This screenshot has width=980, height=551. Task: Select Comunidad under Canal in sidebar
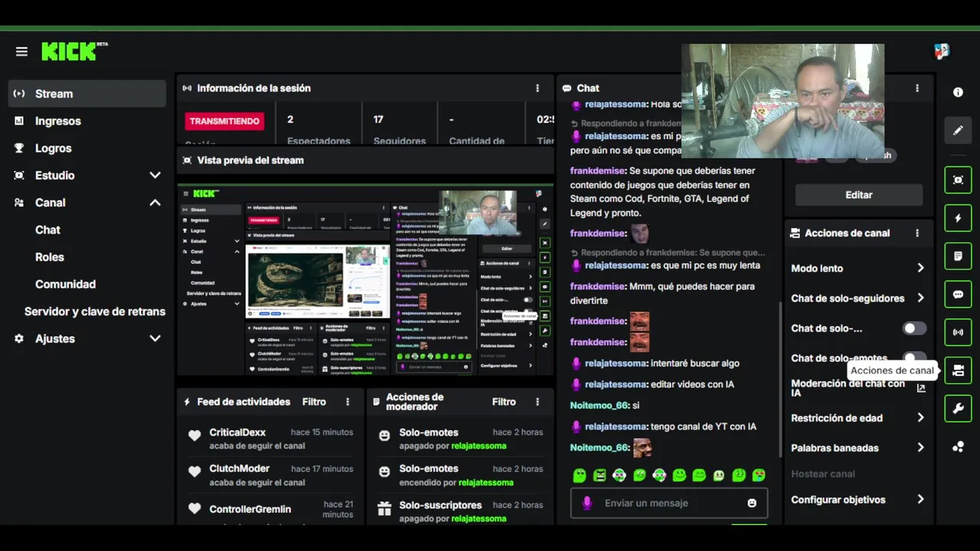tap(65, 284)
